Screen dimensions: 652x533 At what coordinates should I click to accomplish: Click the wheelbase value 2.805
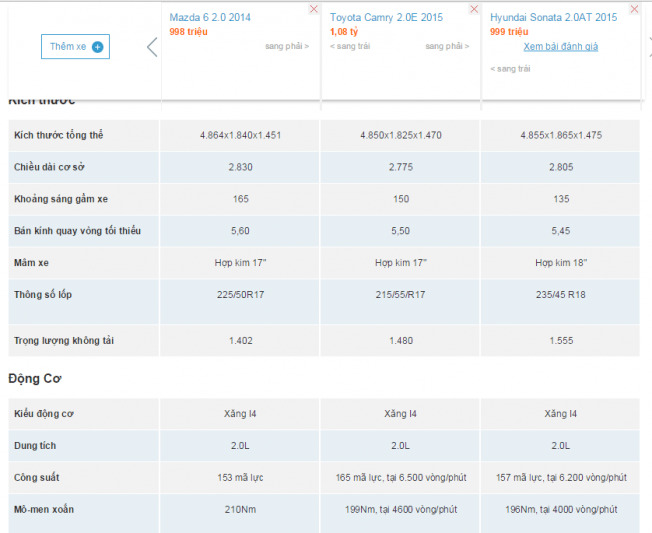coord(561,167)
